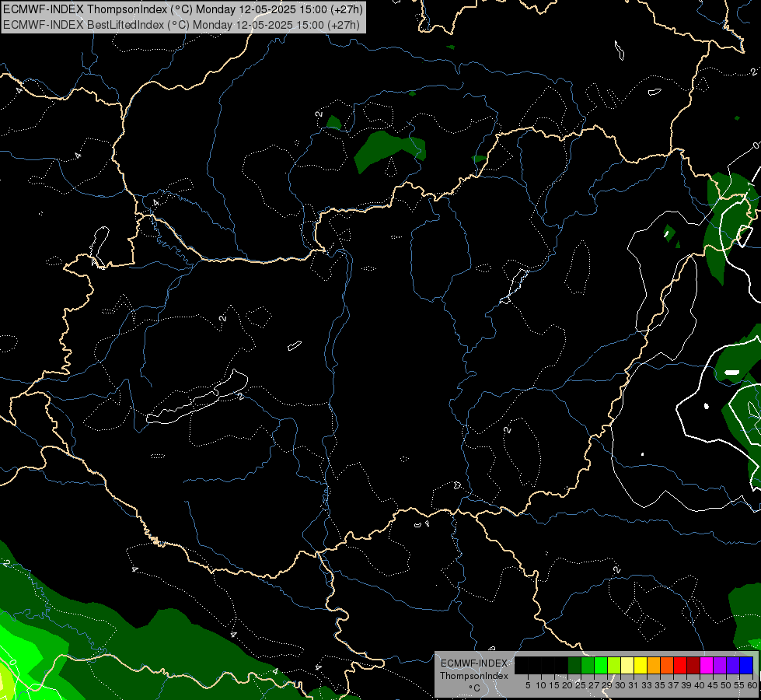Click the ECMWF-INDEX ThompsonIndex header line

(x=183, y=9)
